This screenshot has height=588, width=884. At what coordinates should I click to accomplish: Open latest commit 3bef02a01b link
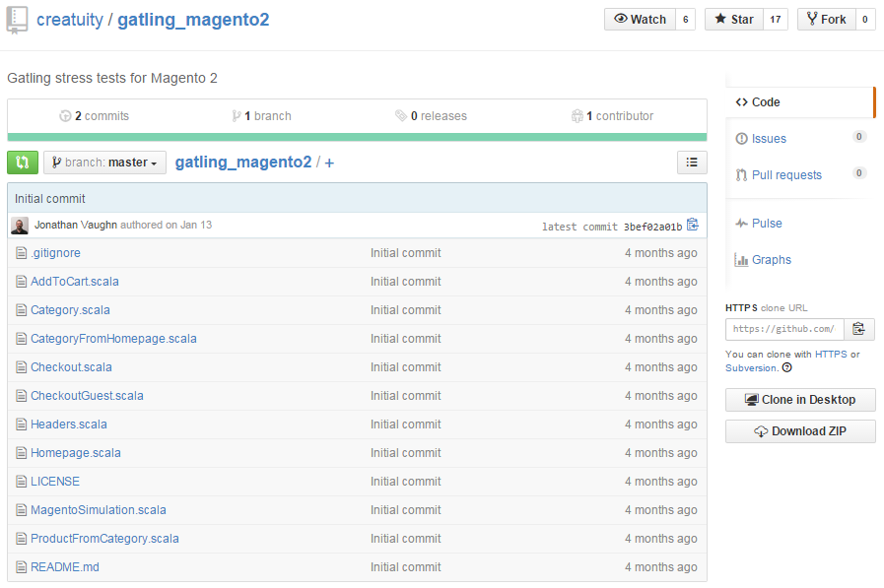[652, 227]
